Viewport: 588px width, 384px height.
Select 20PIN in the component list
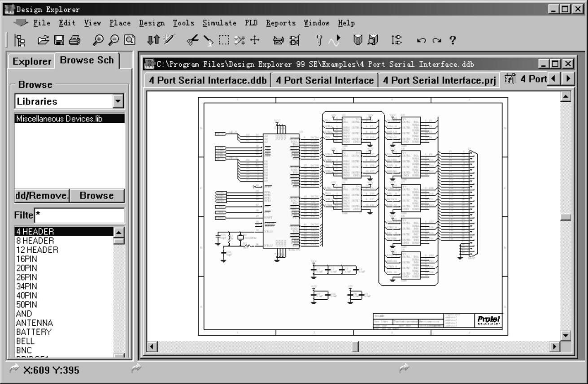(x=64, y=268)
